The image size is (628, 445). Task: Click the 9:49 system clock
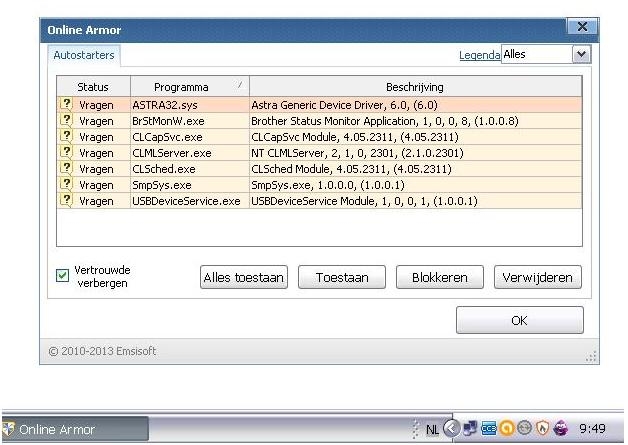click(593, 429)
